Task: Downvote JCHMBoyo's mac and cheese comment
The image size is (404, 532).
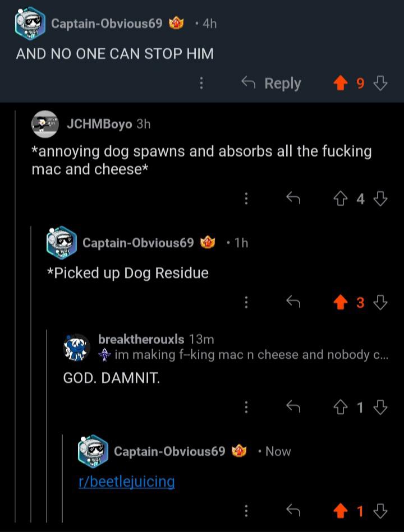Action: pos(380,199)
